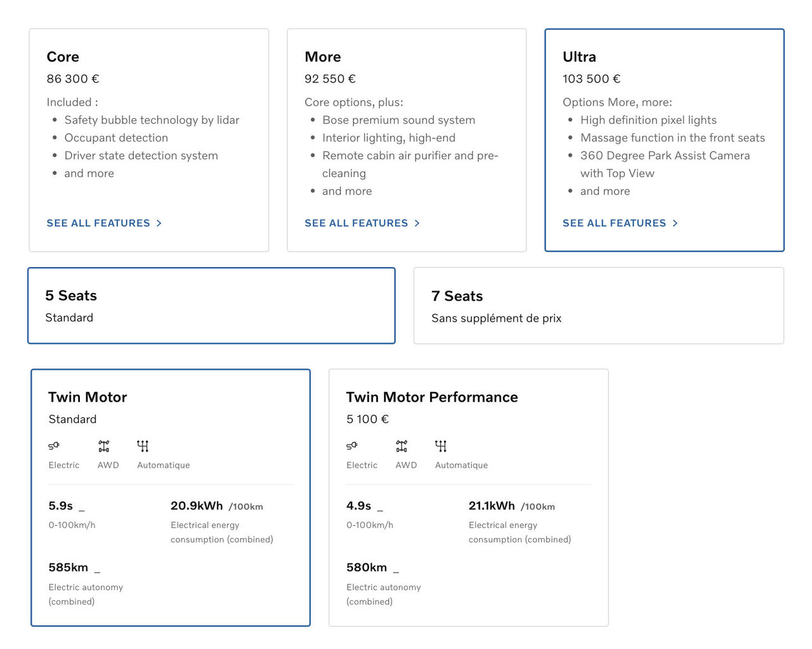The height and width of the screenshot is (649, 812).
Task: Click the Automatique gearbox icon under Twin Motor
Action: 143,446
